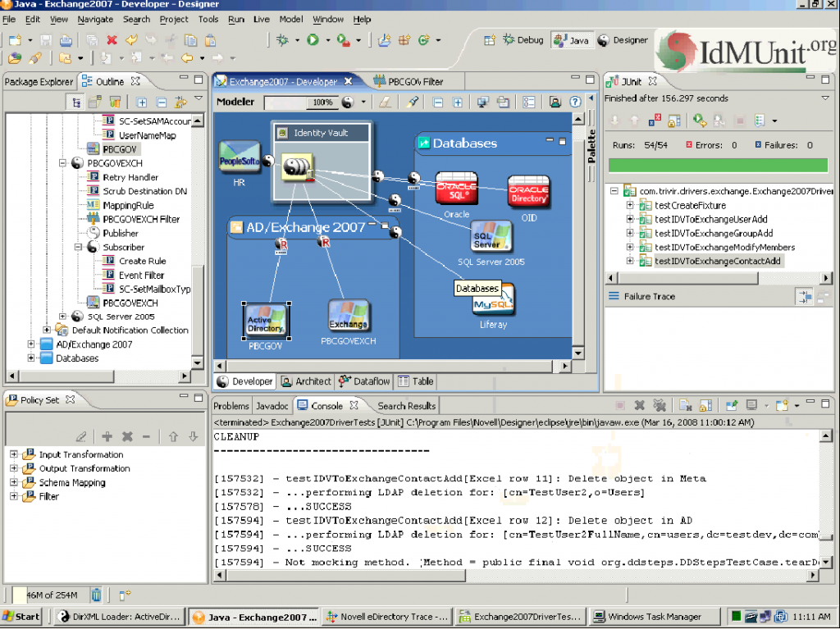
Task: Click Collapse All minus icon in Outline toolbar
Action: tap(162, 102)
